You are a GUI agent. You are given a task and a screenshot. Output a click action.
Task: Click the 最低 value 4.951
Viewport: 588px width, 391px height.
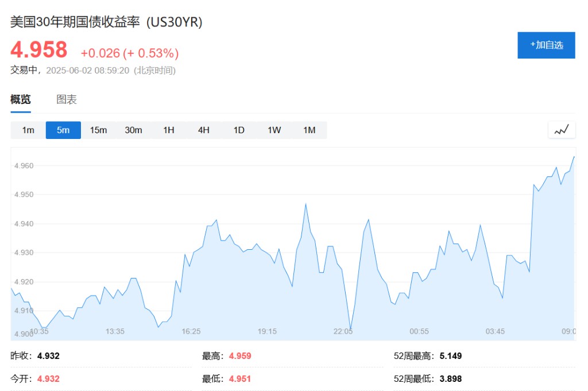click(x=240, y=378)
